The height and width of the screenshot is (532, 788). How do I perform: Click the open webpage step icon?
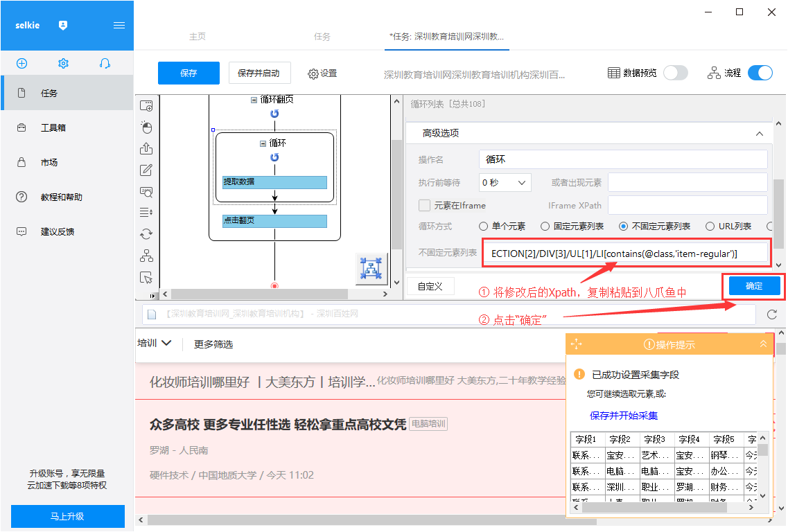point(146,105)
